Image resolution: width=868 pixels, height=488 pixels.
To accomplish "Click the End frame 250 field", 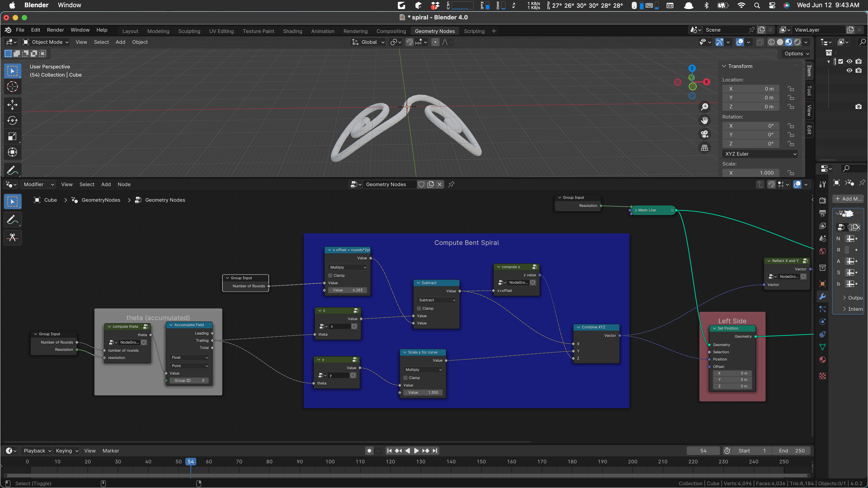I will point(792,451).
